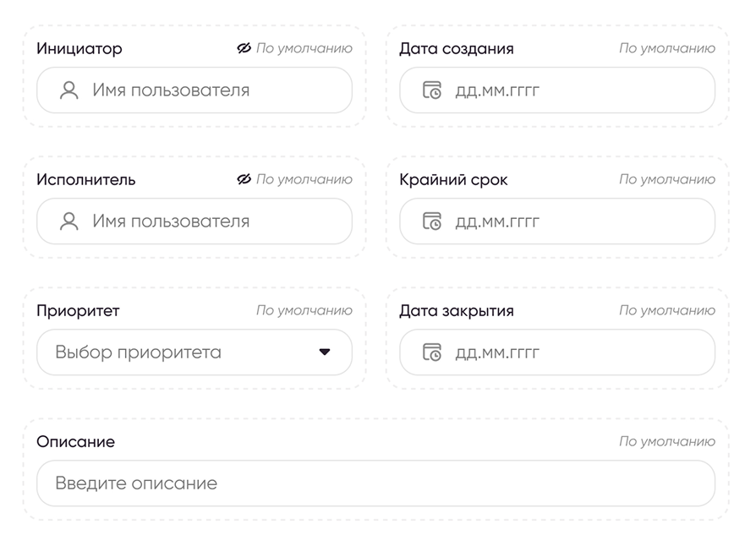
Task: Open calendar icon for Дата создания
Action: click(x=431, y=90)
